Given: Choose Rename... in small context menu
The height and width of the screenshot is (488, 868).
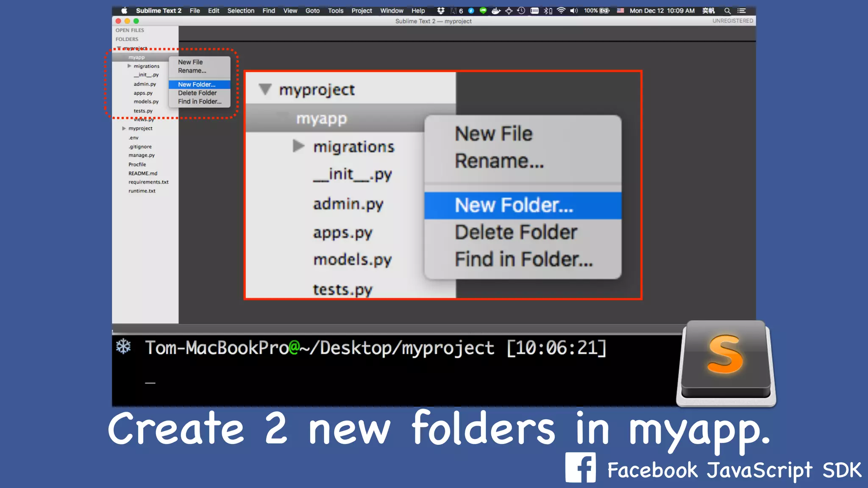Looking at the screenshot, I should click(200, 71).
